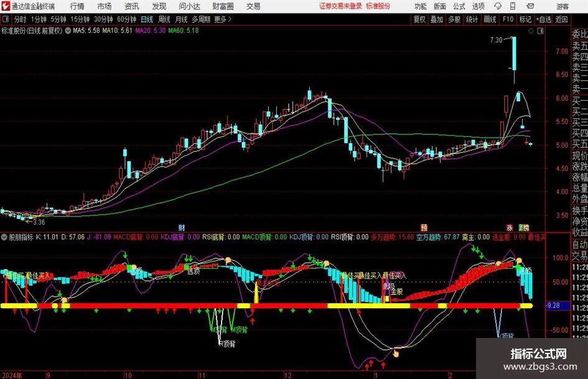The height and width of the screenshot is (379, 588).
Task: Click the 多方趋势: 15.66 value
Action: [392, 237]
